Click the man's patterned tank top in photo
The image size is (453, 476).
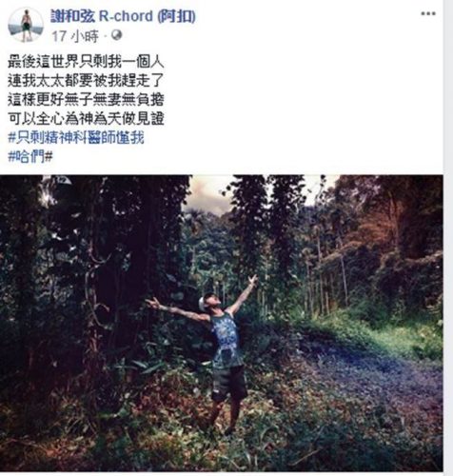[x=227, y=341]
